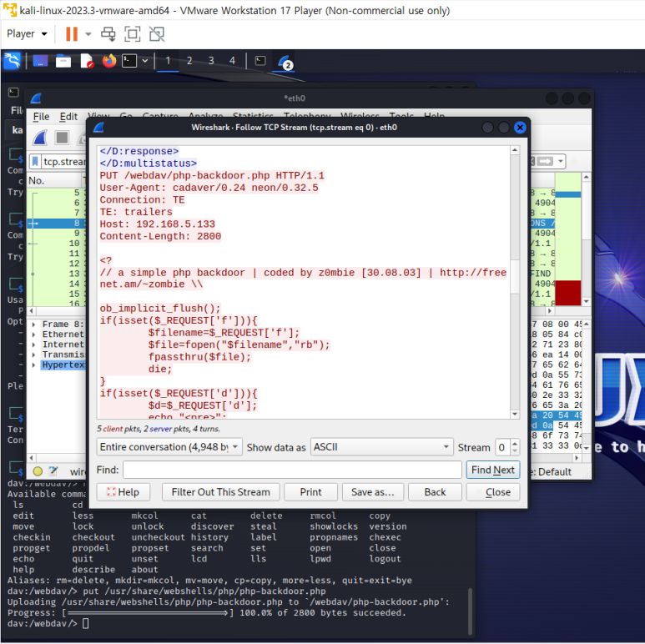Click the capture file properties icon in status bar

[53, 471]
